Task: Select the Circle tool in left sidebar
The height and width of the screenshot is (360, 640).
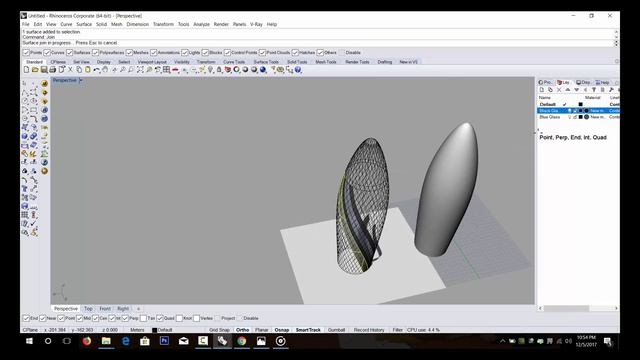Action: [25, 101]
